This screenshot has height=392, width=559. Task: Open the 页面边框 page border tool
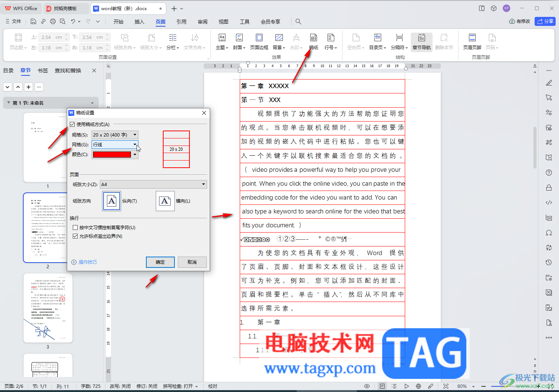click(x=259, y=42)
